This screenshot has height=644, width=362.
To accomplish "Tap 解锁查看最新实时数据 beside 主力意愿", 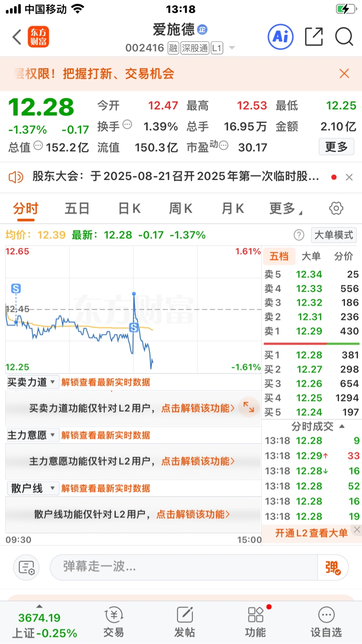I will [x=106, y=435].
